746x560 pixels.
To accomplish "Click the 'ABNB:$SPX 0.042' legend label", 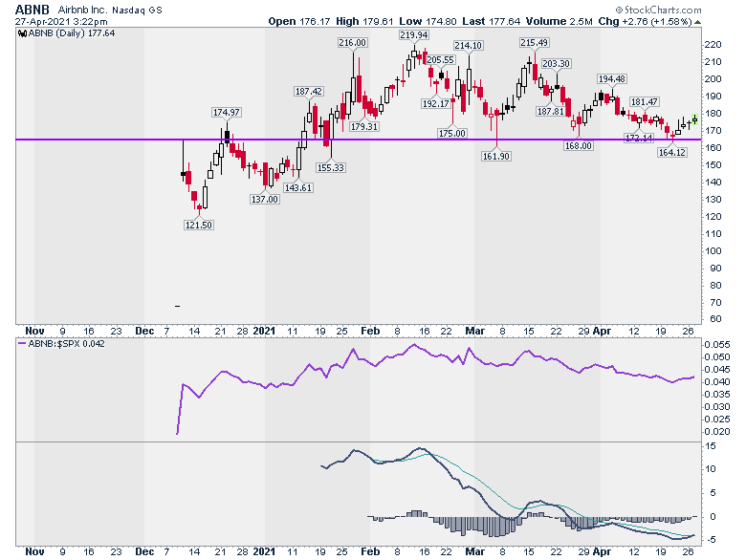I will (x=67, y=344).
